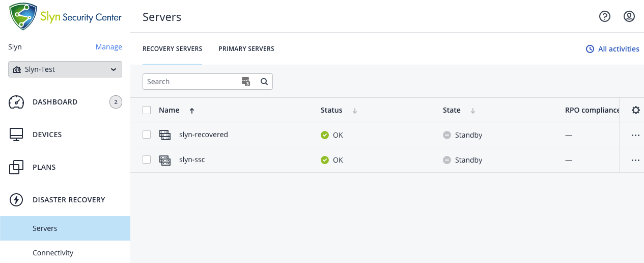Click the Dashboard notification badge showing 2

116,102
